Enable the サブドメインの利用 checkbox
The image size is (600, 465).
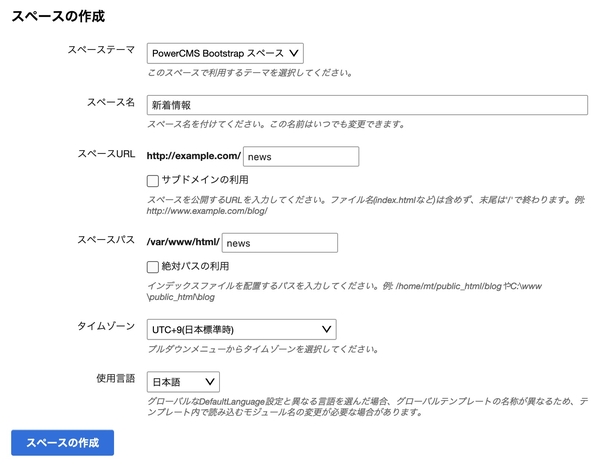153,181
